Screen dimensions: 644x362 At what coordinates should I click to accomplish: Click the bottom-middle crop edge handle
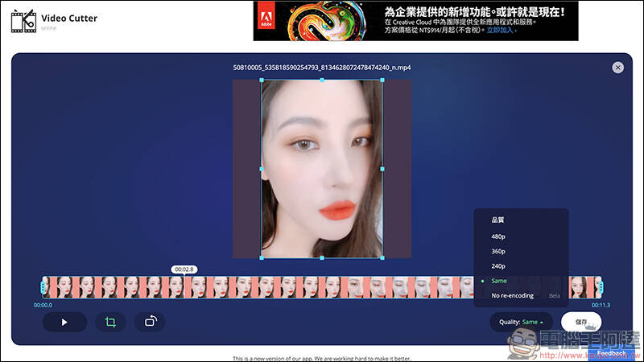322,257
